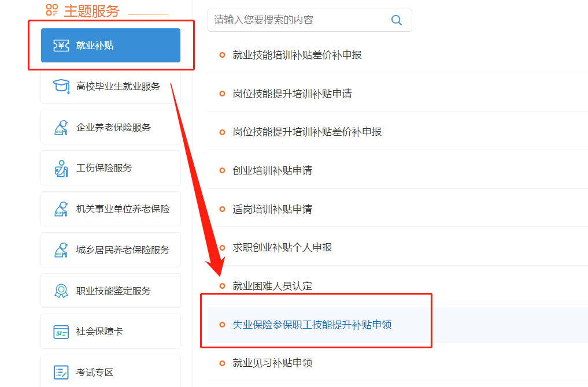588x387 pixels.
Task: Open 职业技能鉴定服务 in the sidebar
Action: [110, 291]
